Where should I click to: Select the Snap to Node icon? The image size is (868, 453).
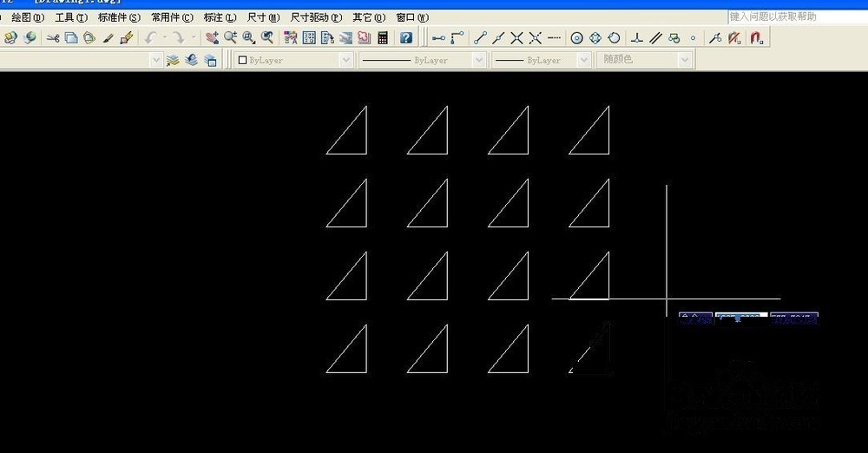pyautogui.click(x=693, y=38)
